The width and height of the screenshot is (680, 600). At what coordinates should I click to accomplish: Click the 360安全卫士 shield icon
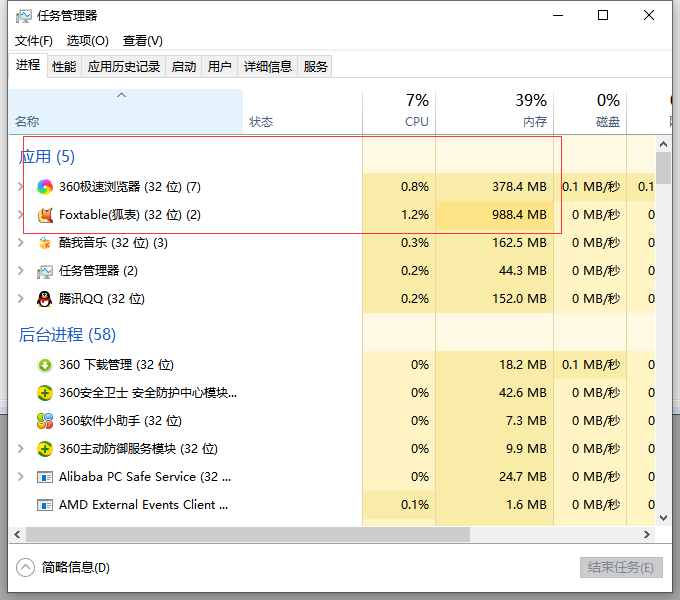(x=45, y=393)
